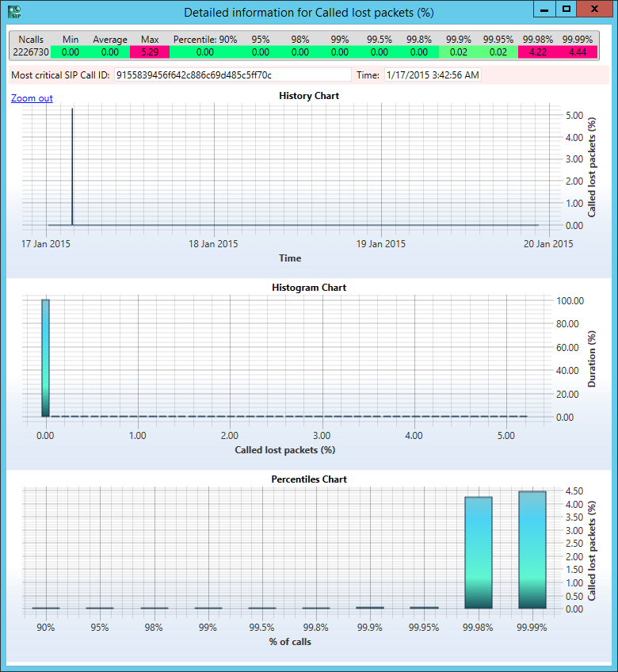Click the 3.00 label on Histogram axis
Screen dimensions: 618x672
pyautogui.click(x=322, y=436)
